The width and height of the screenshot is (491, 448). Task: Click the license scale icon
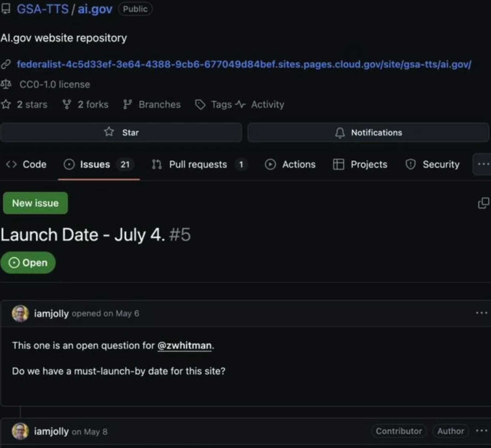click(x=6, y=84)
